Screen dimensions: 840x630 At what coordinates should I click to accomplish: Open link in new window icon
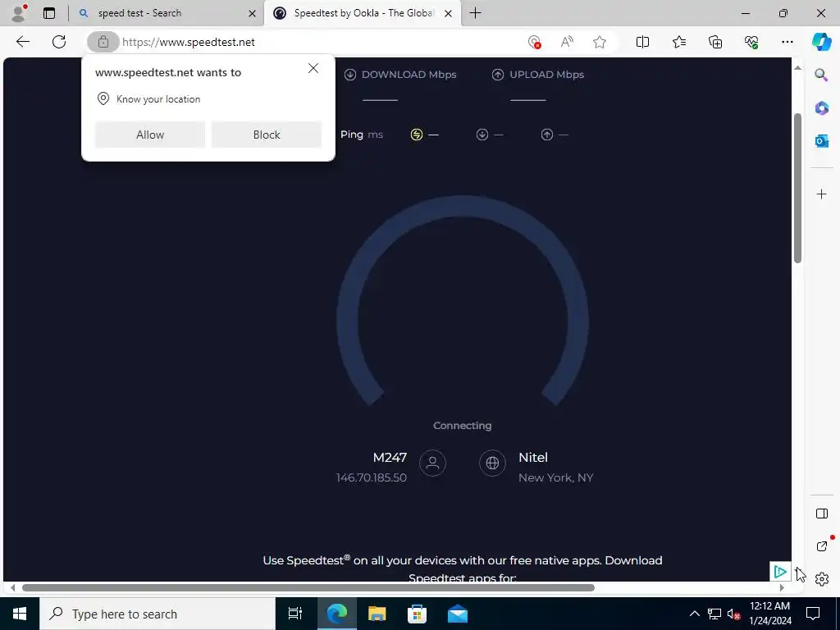[x=821, y=546]
